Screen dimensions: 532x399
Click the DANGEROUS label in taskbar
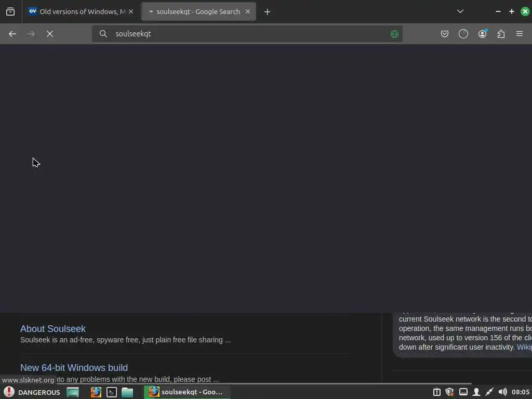[39, 393]
